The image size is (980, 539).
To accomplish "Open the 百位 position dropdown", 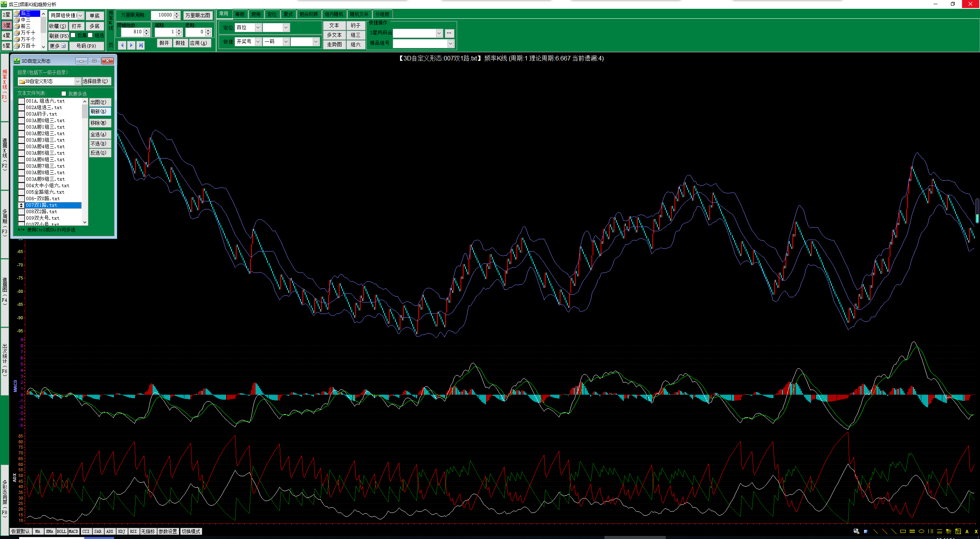I will point(258,28).
